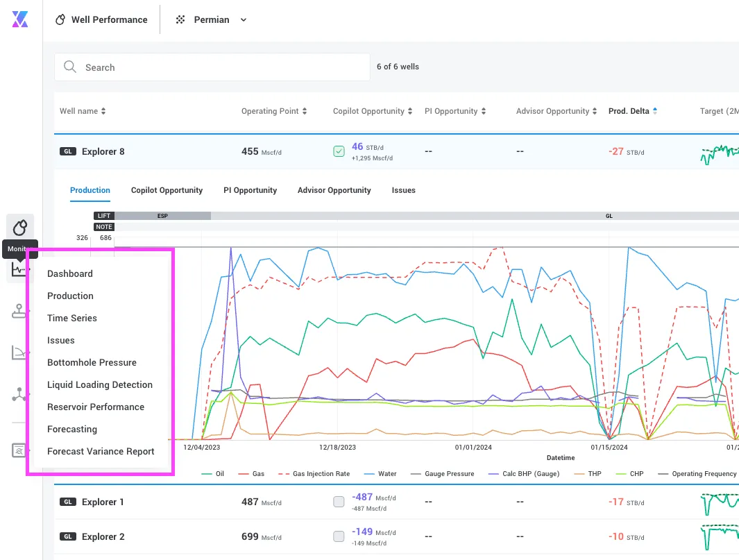Select the joystick control sidebar icon
Viewport: 739px width, 560px height.
coord(18,311)
